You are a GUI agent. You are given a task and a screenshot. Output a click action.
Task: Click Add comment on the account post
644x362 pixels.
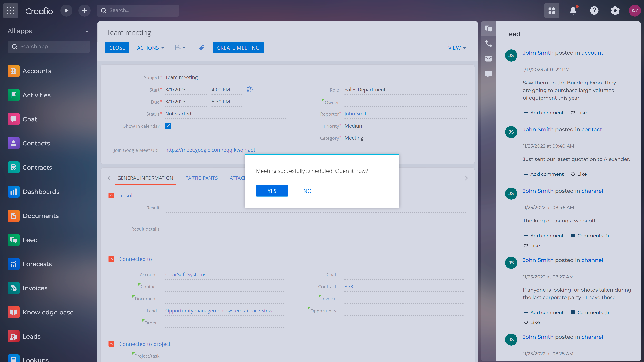tap(544, 113)
